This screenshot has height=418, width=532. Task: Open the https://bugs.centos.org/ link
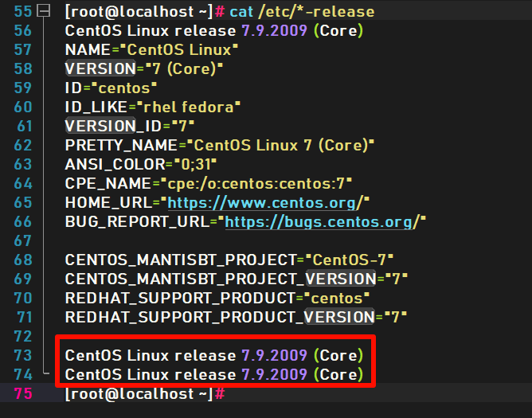tap(323, 222)
